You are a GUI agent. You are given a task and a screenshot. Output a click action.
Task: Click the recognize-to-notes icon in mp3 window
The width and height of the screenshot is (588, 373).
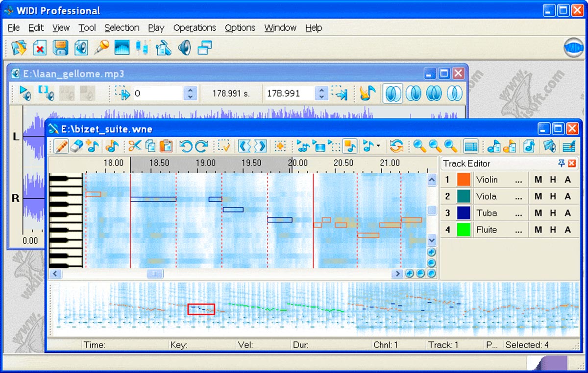pyautogui.click(x=367, y=93)
